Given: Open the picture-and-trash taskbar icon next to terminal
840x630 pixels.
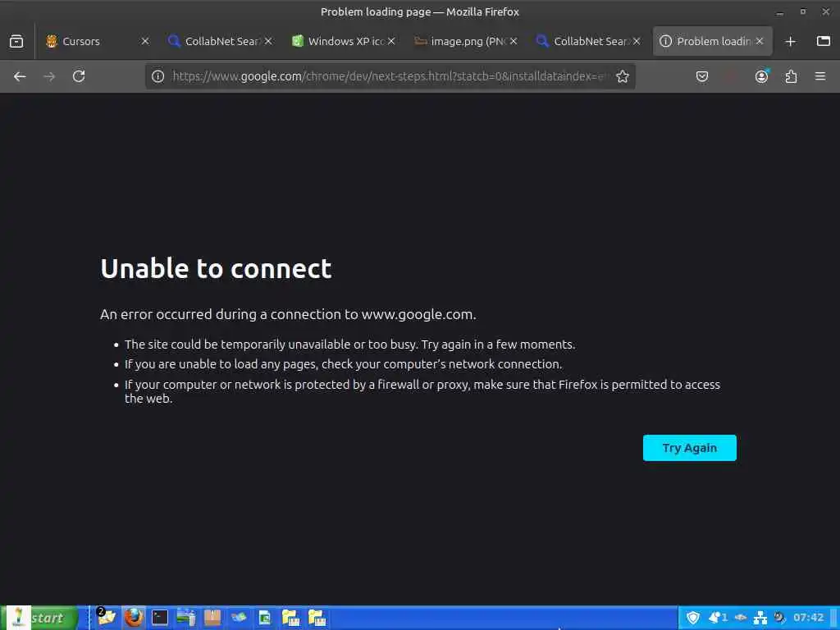Looking at the screenshot, I should 186,618.
